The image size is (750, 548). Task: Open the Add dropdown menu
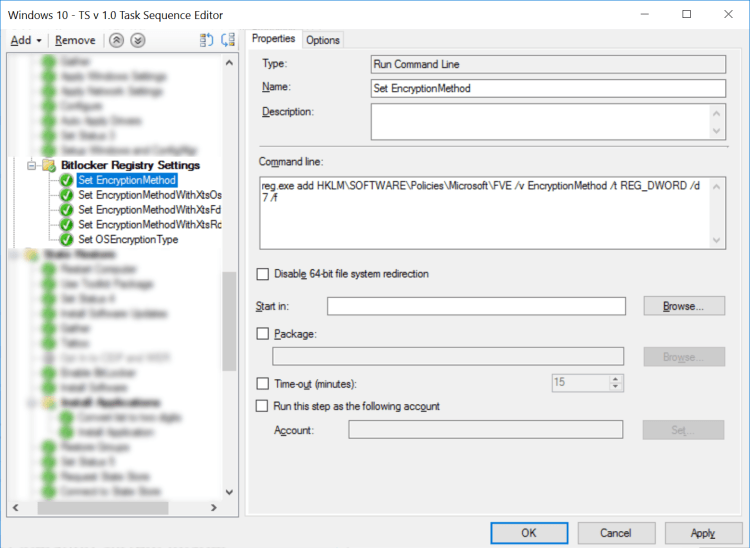[x=25, y=40]
